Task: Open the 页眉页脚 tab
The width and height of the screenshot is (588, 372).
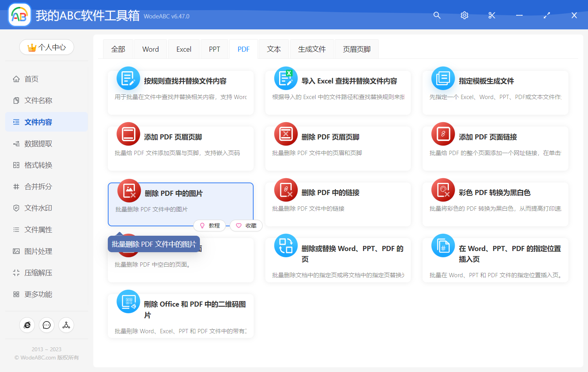Action: pyautogui.click(x=356, y=49)
